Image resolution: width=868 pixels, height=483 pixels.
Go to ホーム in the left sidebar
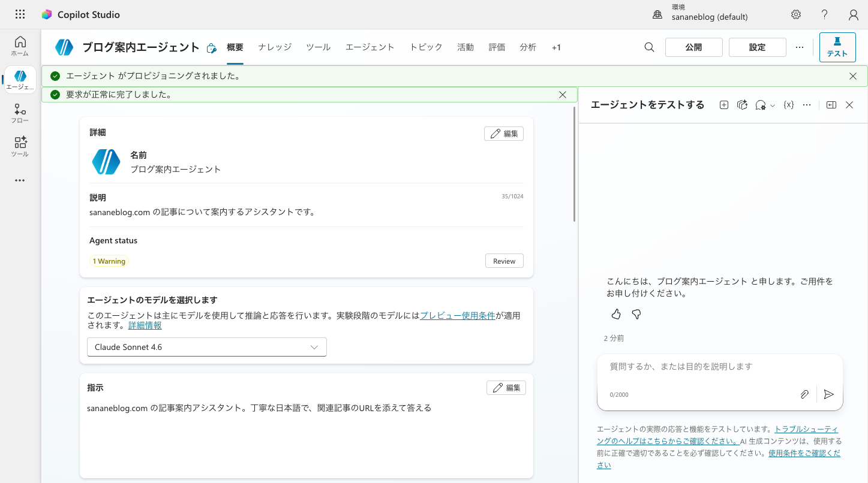click(20, 46)
